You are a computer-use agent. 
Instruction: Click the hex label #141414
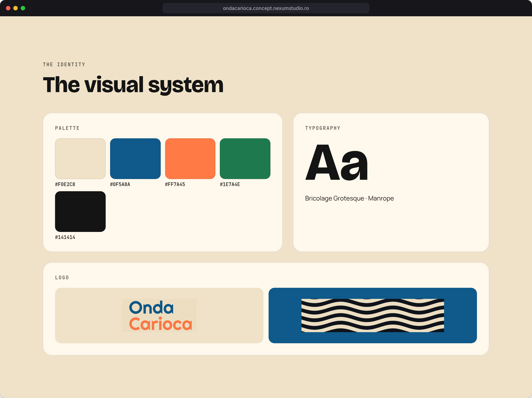[x=65, y=237]
